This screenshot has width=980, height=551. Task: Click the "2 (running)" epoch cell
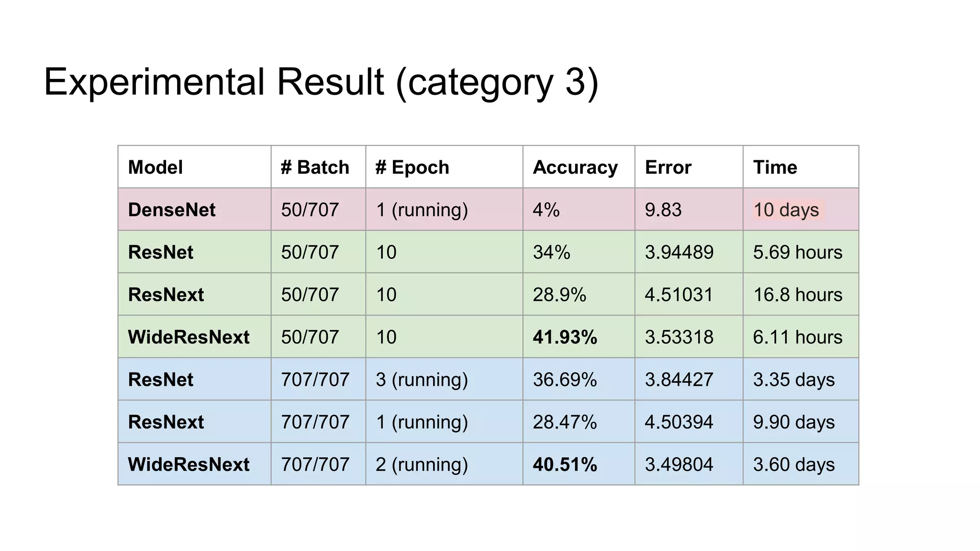[x=422, y=464]
